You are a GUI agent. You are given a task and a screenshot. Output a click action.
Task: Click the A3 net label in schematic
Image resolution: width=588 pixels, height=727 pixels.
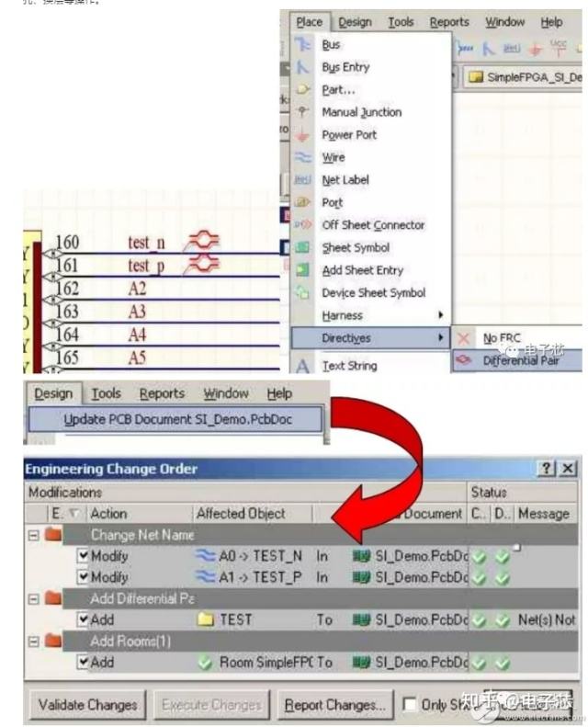(x=138, y=312)
